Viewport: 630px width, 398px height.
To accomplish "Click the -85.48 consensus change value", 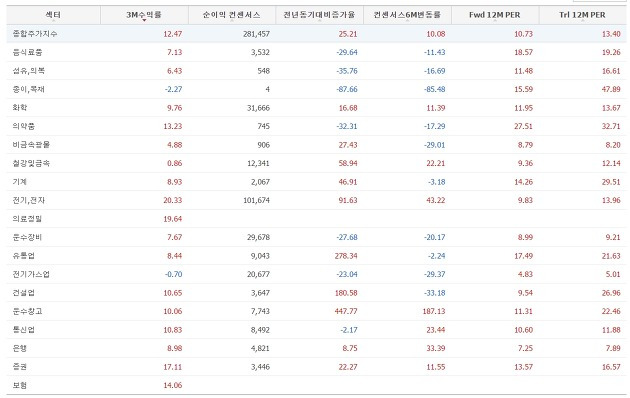I will (434, 90).
